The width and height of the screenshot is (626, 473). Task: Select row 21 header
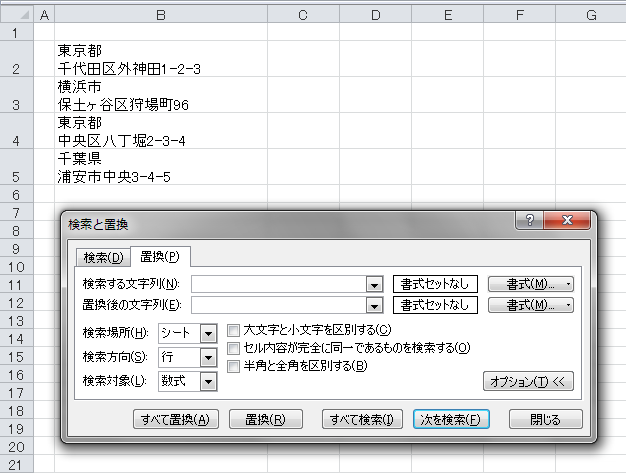tap(16, 465)
